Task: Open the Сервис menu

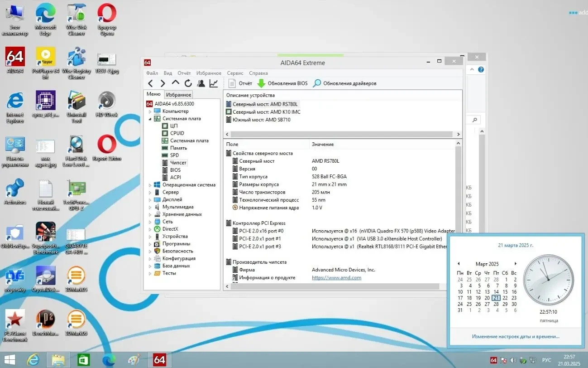Action: click(235, 73)
